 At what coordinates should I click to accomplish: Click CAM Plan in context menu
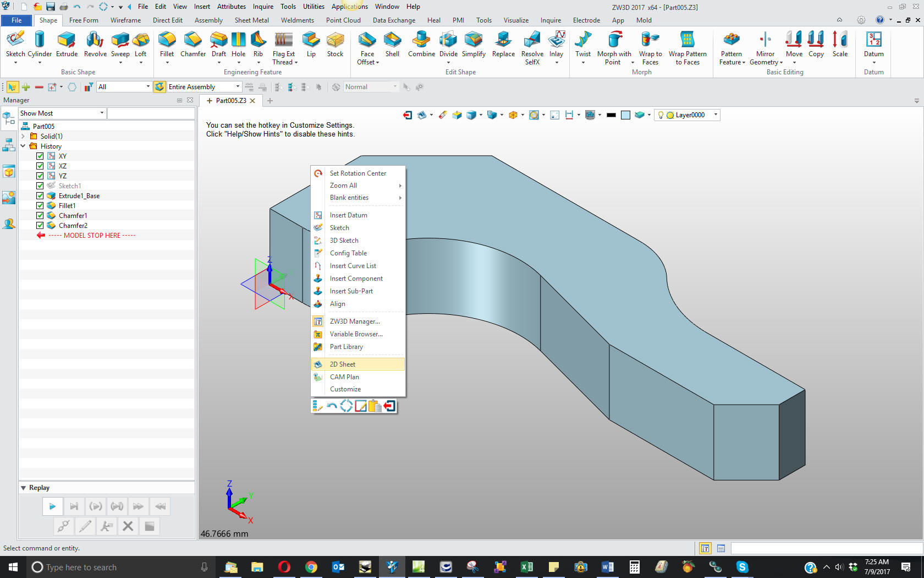pos(358,377)
